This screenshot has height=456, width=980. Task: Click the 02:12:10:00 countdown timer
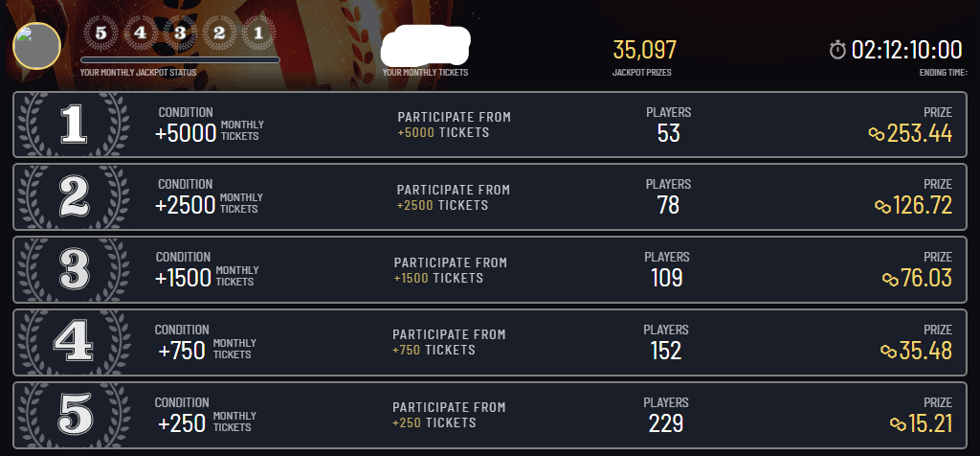coord(906,50)
